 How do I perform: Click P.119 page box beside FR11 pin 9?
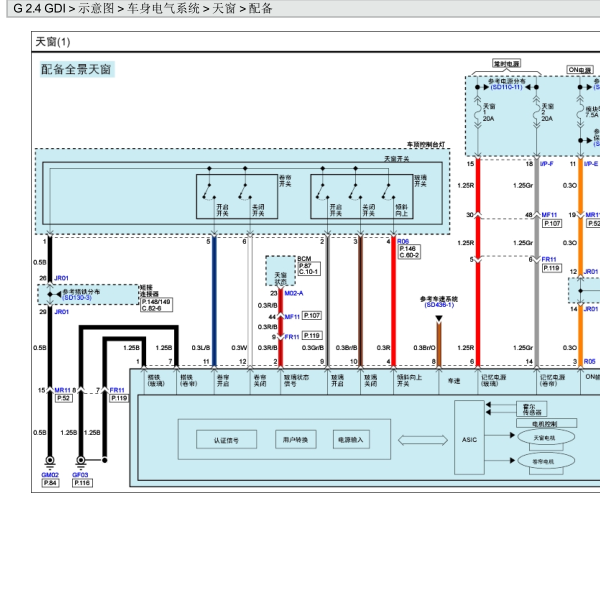click(x=312, y=336)
